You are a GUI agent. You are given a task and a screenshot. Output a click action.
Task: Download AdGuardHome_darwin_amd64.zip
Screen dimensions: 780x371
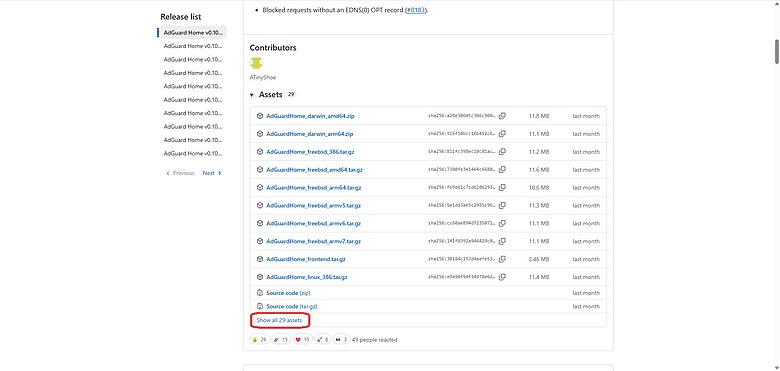click(x=310, y=116)
